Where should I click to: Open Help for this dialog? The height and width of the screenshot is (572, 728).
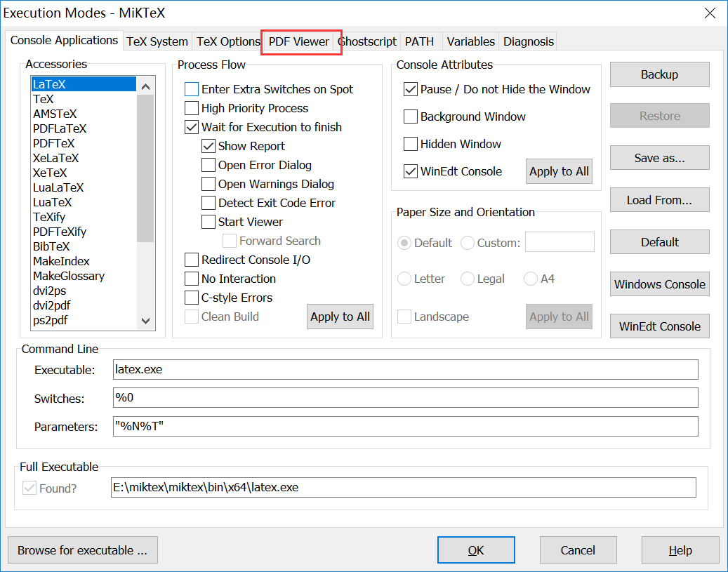click(680, 550)
